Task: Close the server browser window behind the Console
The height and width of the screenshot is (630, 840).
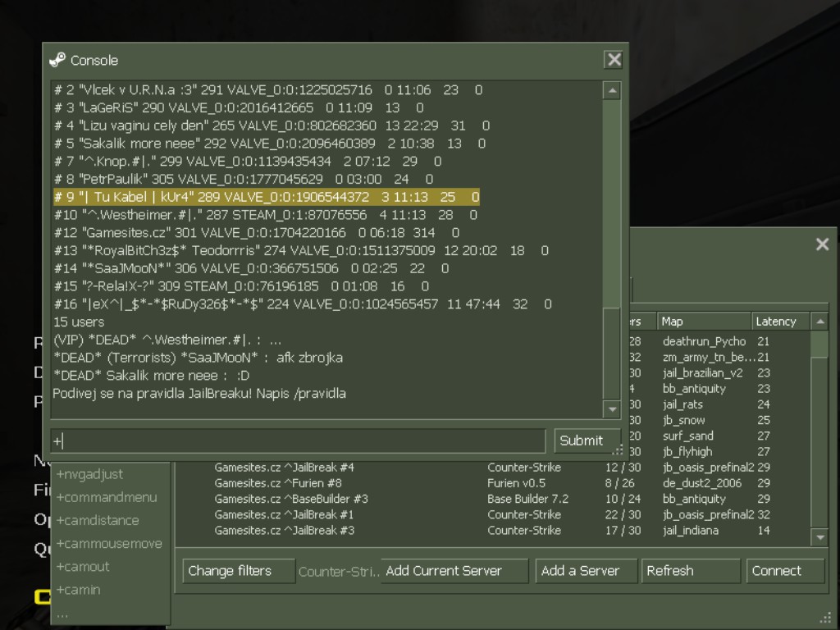Action: click(x=822, y=244)
